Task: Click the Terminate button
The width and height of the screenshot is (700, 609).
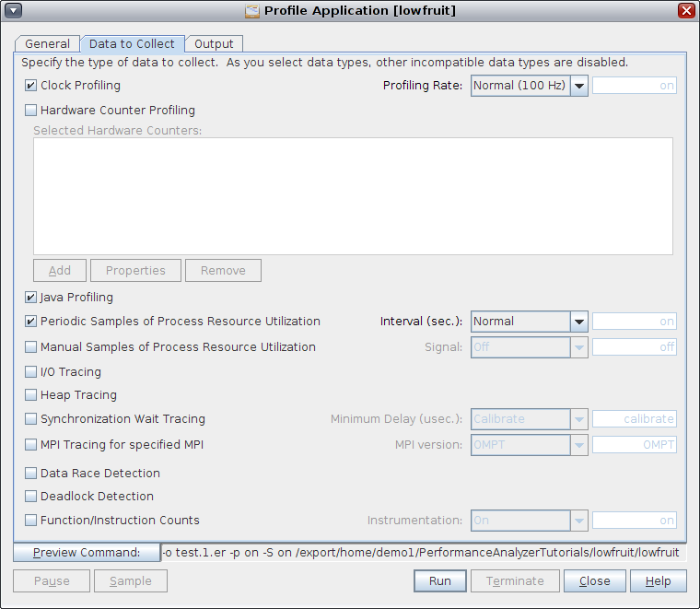Action: (x=515, y=580)
